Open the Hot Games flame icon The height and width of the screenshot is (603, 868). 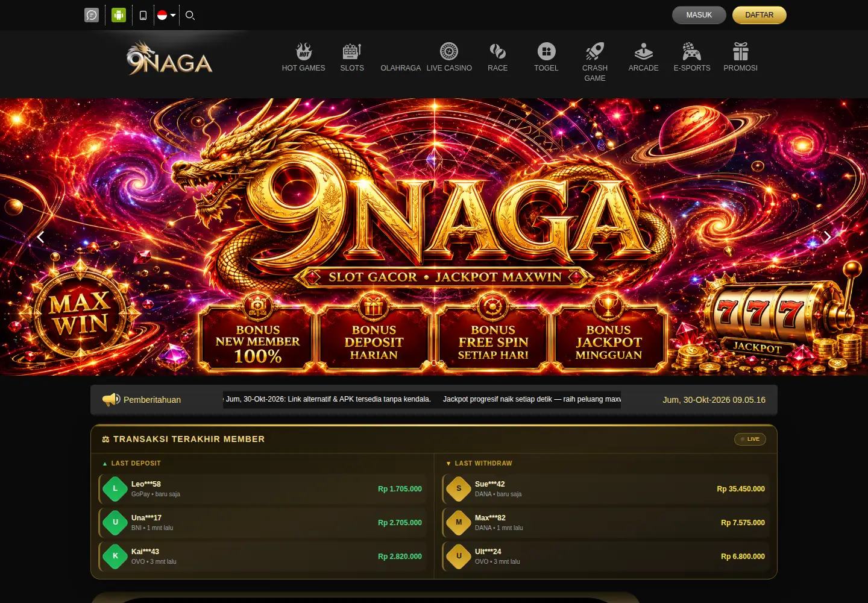304,51
